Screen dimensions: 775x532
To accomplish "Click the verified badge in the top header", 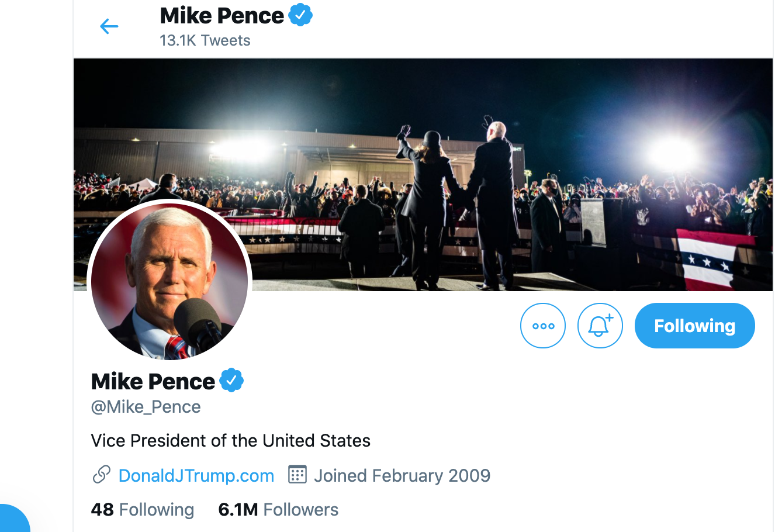I will click(300, 15).
